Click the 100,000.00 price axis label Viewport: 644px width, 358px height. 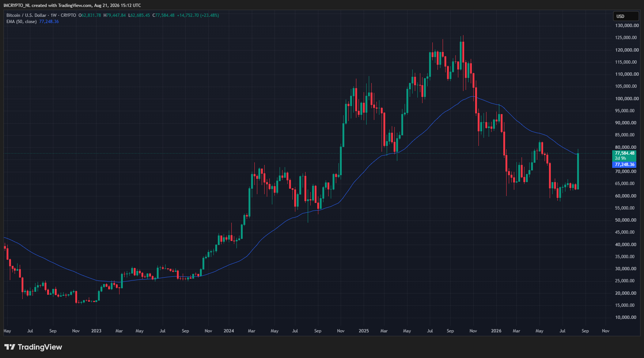627,99
